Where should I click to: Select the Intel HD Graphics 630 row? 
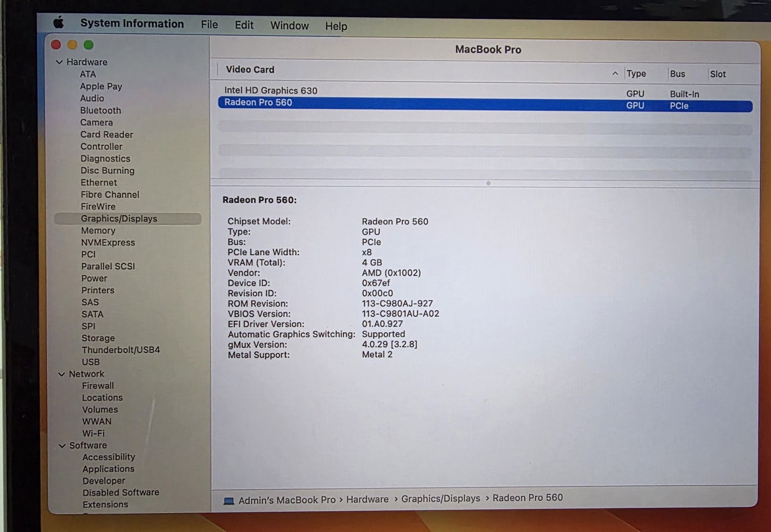tap(485, 91)
